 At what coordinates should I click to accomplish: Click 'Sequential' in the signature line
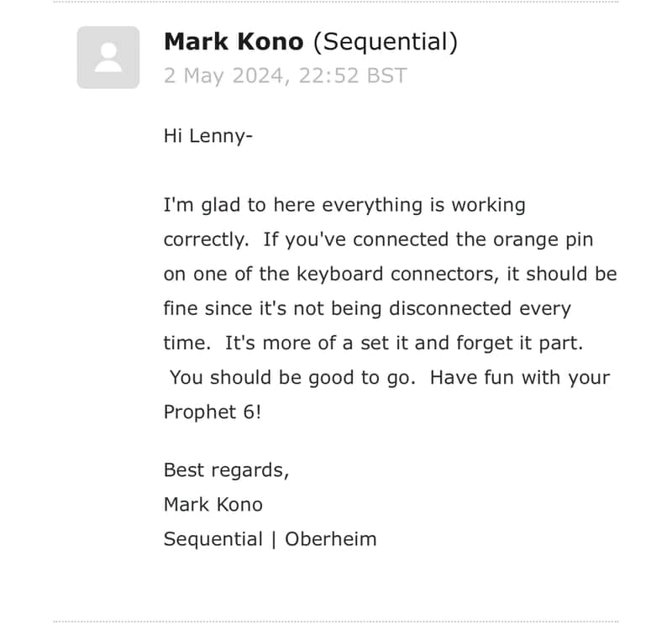213,539
